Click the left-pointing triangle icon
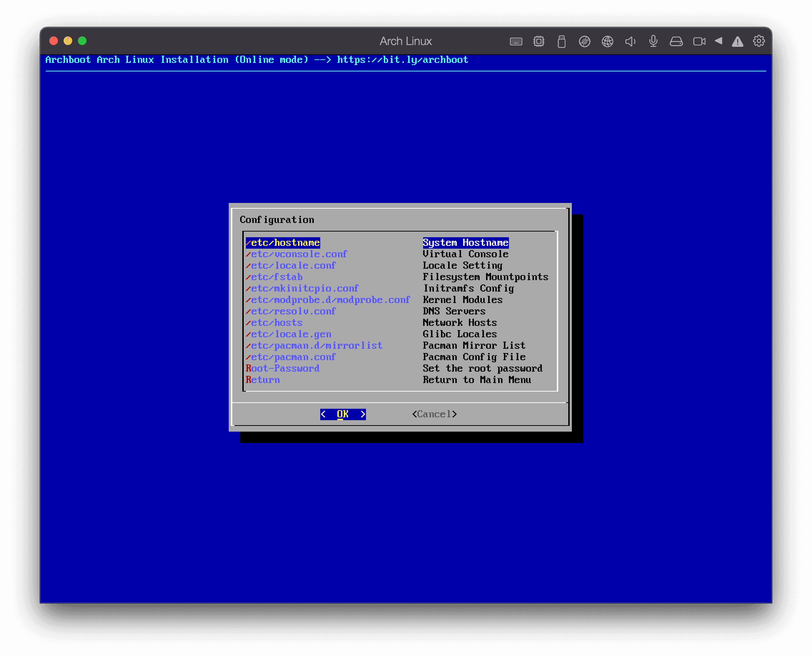This screenshot has height=656, width=812. [x=719, y=41]
